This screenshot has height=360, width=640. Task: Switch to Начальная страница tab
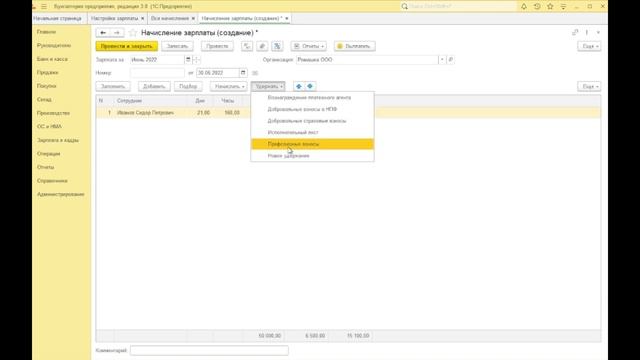coord(57,18)
